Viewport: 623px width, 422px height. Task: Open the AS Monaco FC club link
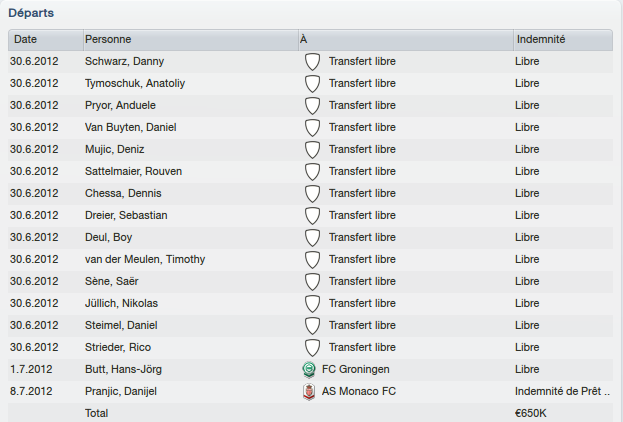359,391
